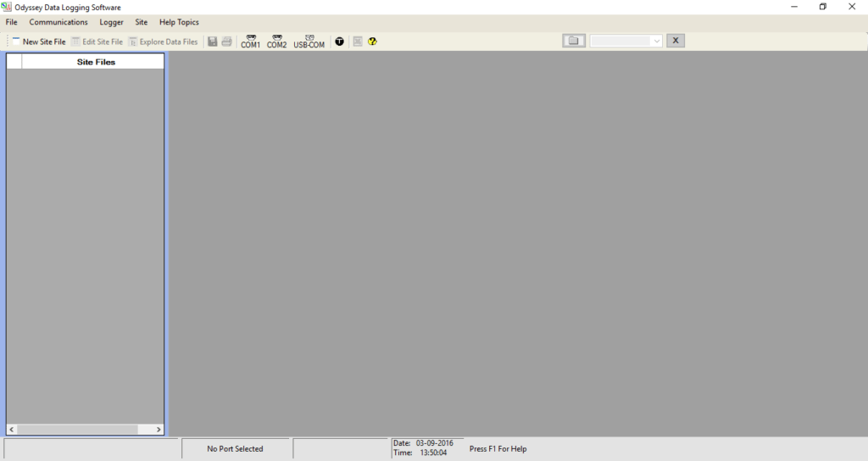The image size is (868, 461).
Task: Click the printer icon in toolbar
Action: pos(227,42)
